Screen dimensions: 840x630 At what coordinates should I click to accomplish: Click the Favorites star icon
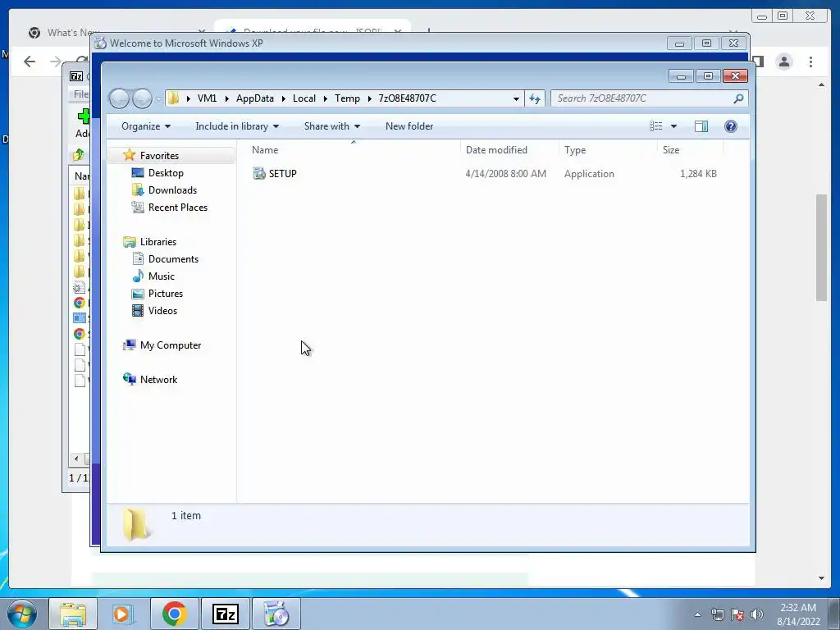[129, 155]
